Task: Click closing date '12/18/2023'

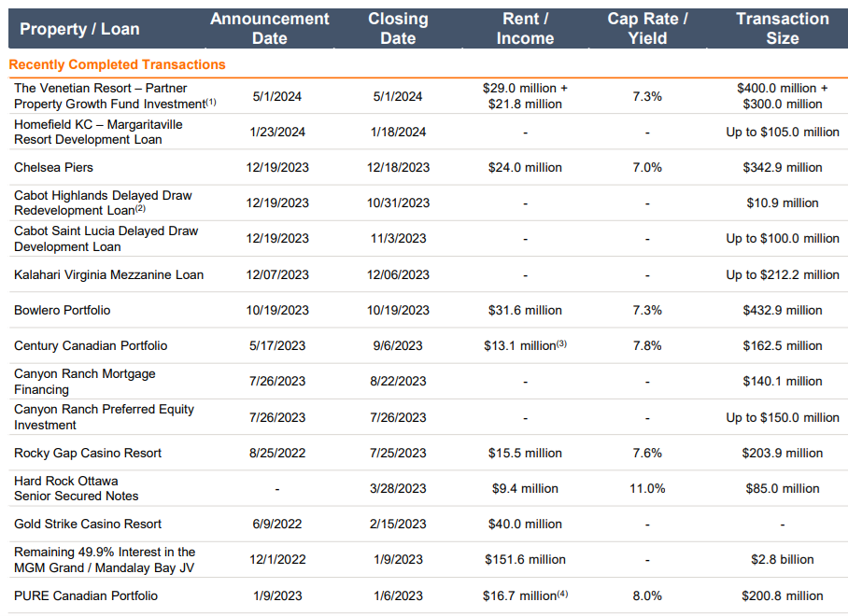Action: tap(398, 167)
